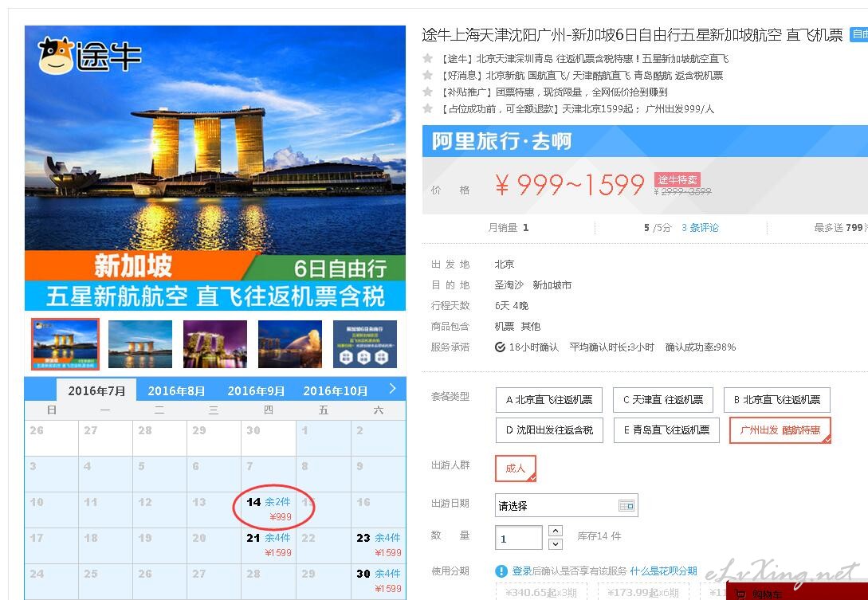
Task: Decrease quantity with the down arrow
Action: tap(556, 544)
